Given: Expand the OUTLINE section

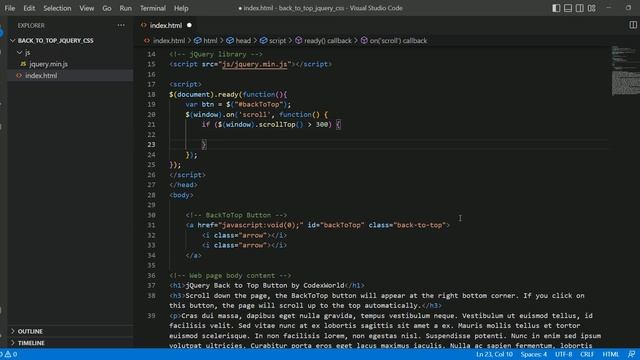Looking at the screenshot, I should pos(30,331).
